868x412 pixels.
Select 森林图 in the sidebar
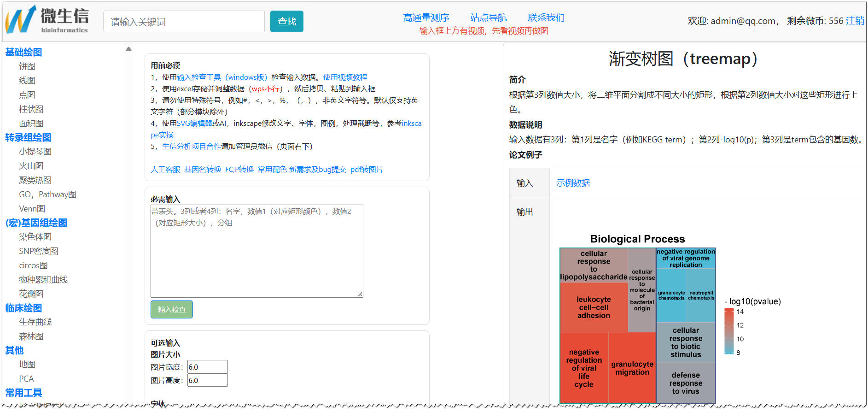coord(31,336)
